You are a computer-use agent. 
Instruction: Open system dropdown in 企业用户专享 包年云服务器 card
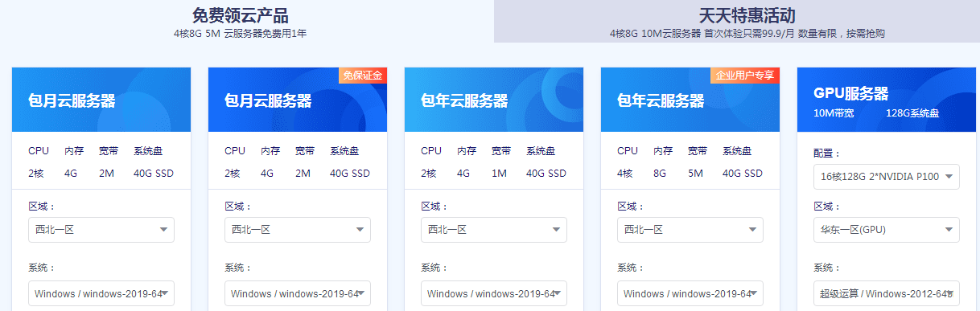click(x=690, y=293)
